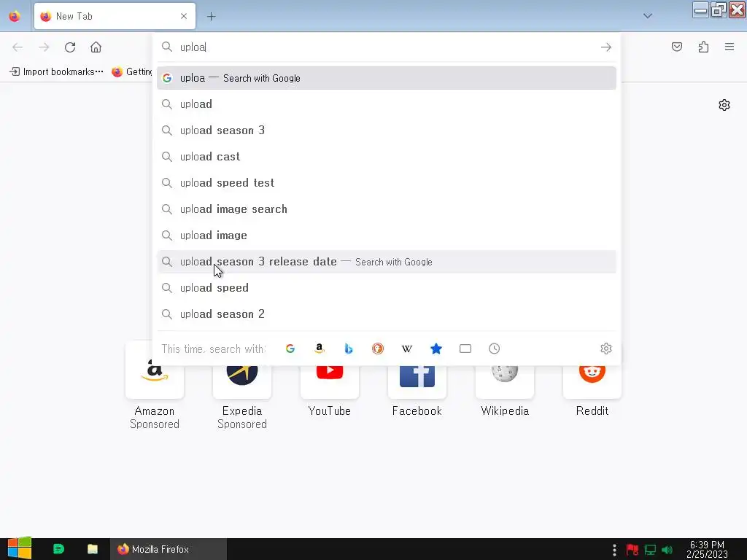Search history using the clock icon
Screen dimensions: 747x560
pyautogui.click(x=494, y=349)
